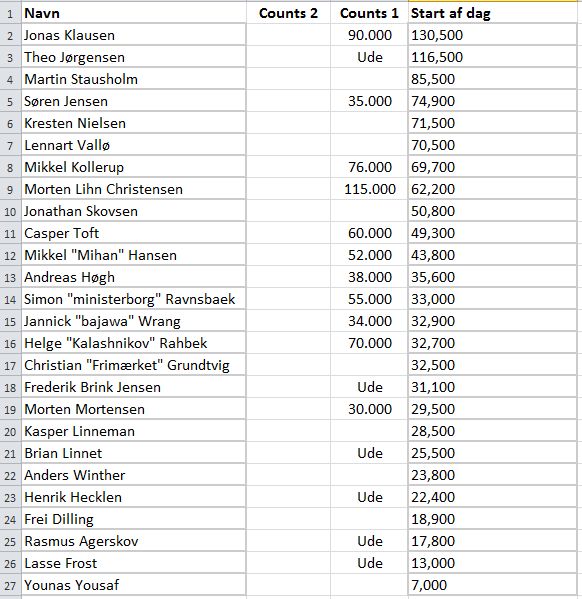Click Simon "ministerborg" Ravnsbaek's 55.000 cell
582x599 pixels.
click(x=369, y=300)
